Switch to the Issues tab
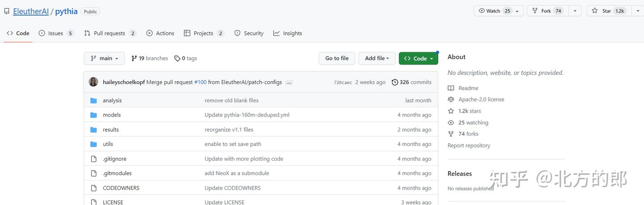Viewport: 644px width, 205px height. tap(56, 33)
